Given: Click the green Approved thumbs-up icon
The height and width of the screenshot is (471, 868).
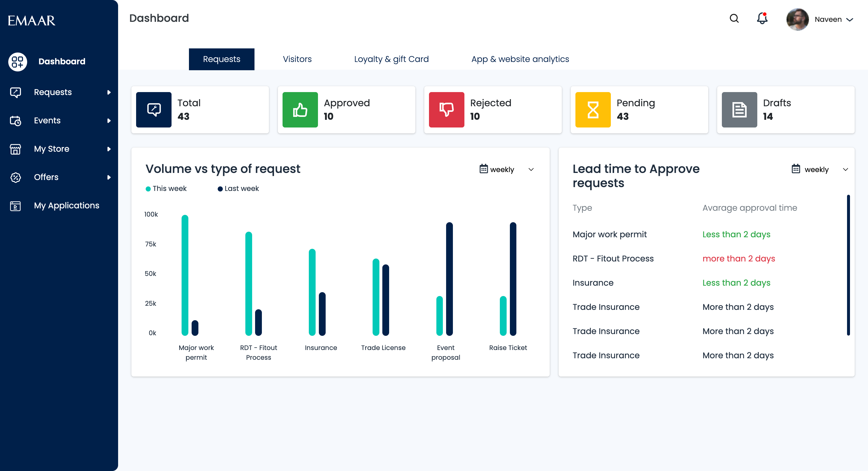Looking at the screenshot, I should click(300, 110).
